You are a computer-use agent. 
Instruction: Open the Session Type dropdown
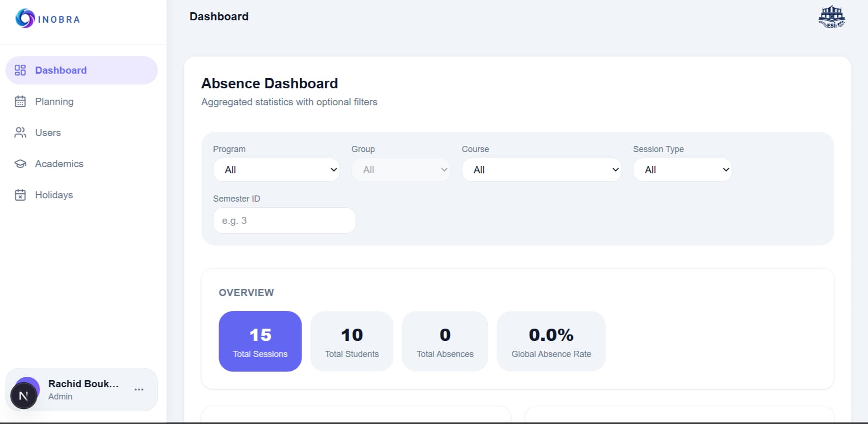coord(683,170)
